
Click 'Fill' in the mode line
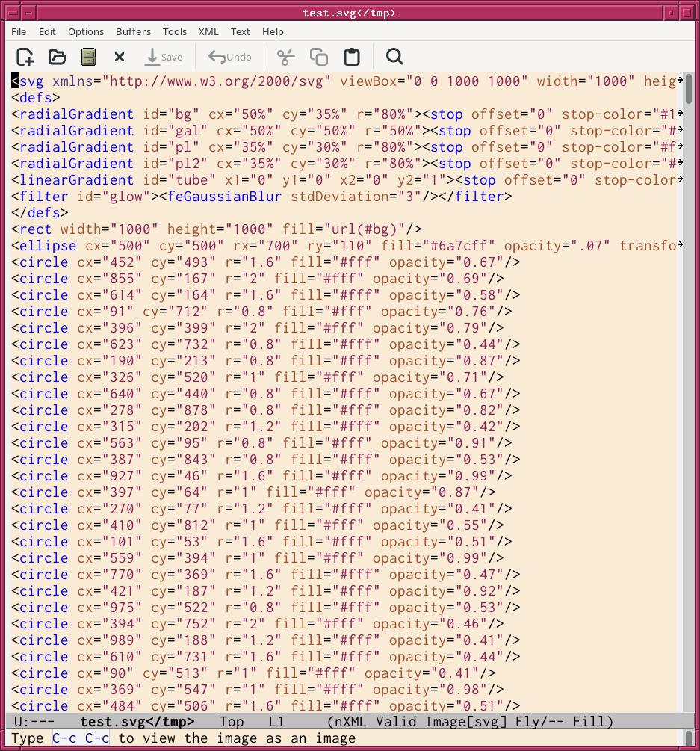click(589, 721)
